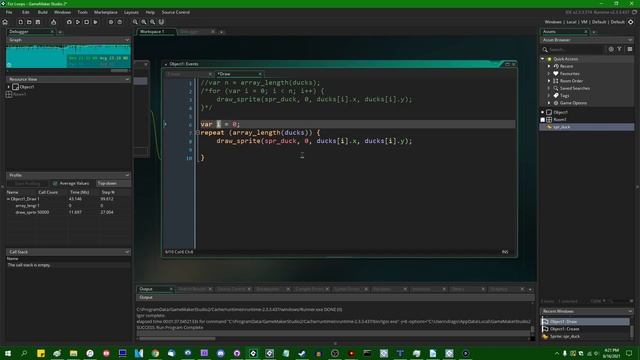Open the Tools menu
The image size is (640, 360).
pyautogui.click(x=82, y=12)
